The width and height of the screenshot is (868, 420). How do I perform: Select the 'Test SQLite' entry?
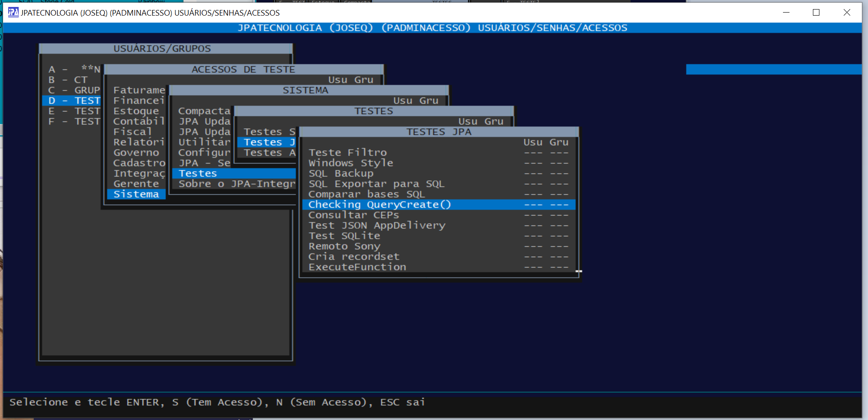tap(439, 236)
